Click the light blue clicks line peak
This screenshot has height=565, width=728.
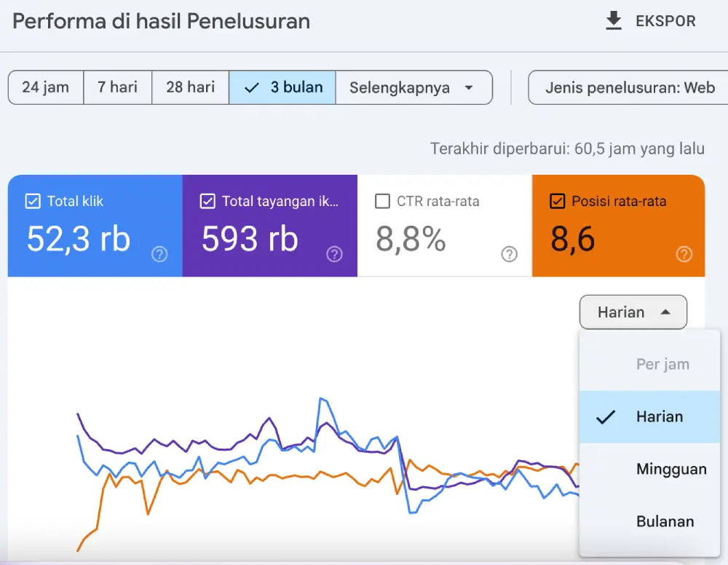point(322,399)
